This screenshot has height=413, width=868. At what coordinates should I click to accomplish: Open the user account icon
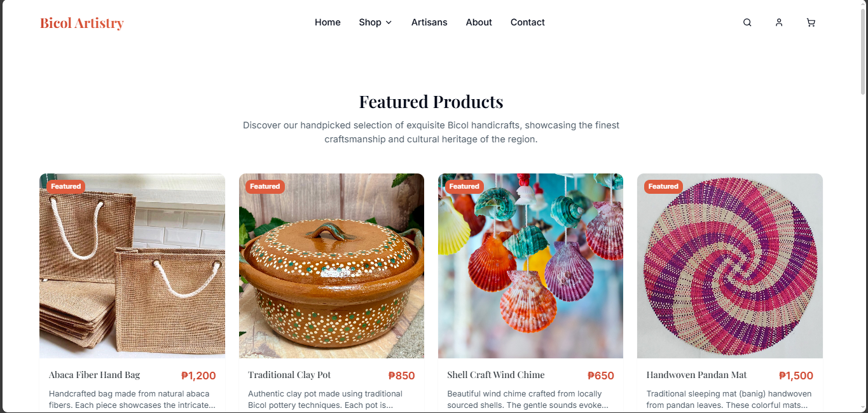point(779,22)
